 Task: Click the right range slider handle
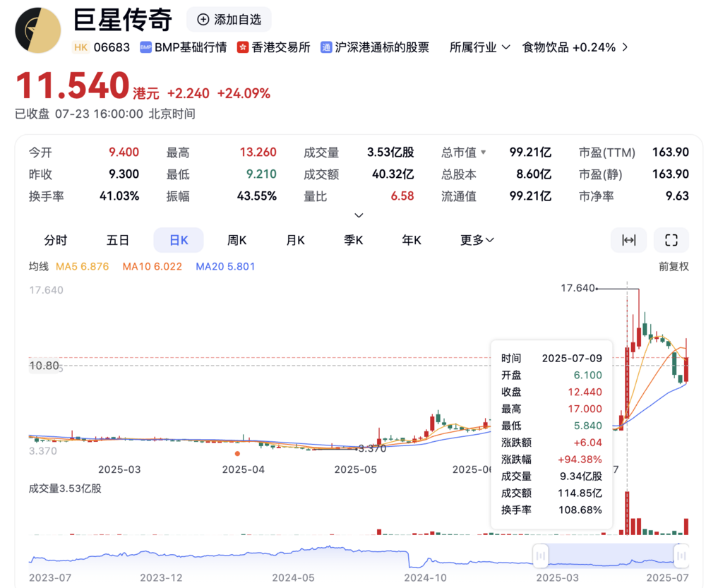click(x=681, y=556)
